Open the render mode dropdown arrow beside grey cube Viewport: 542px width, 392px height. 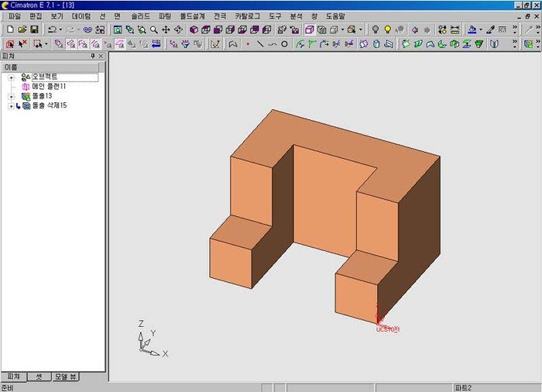(342, 29)
